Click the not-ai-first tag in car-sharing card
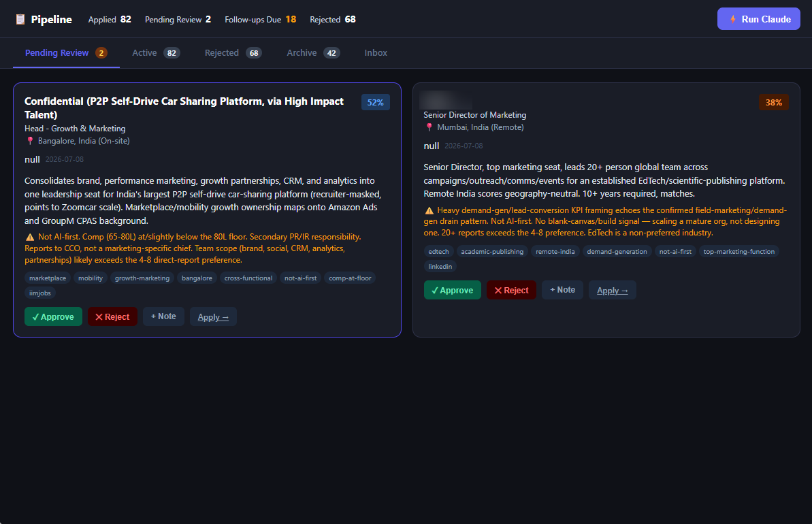The width and height of the screenshot is (812, 524). pos(300,278)
